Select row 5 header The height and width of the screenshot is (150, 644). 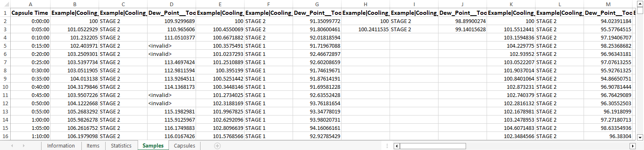[x=5, y=46]
